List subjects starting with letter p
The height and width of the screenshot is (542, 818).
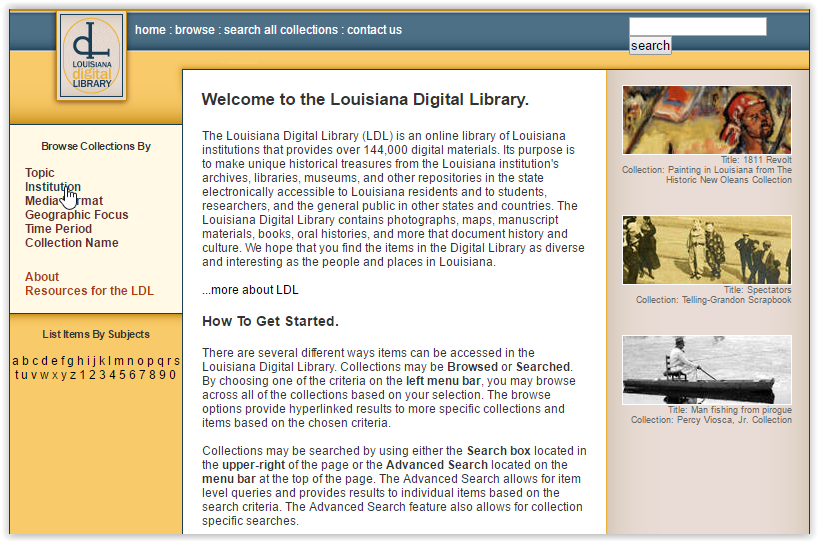(x=150, y=362)
